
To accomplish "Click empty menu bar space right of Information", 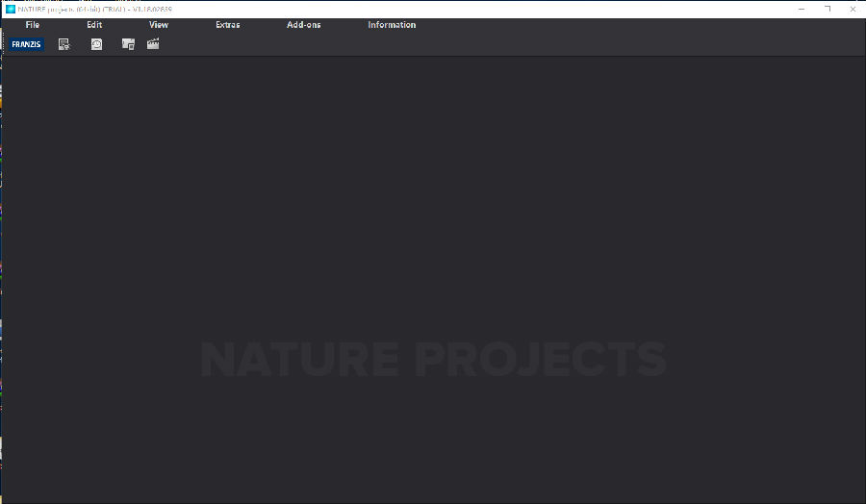I will click(625, 25).
